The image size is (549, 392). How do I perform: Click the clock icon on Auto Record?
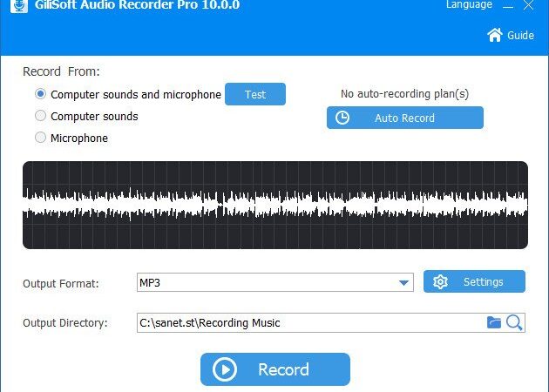pos(342,118)
